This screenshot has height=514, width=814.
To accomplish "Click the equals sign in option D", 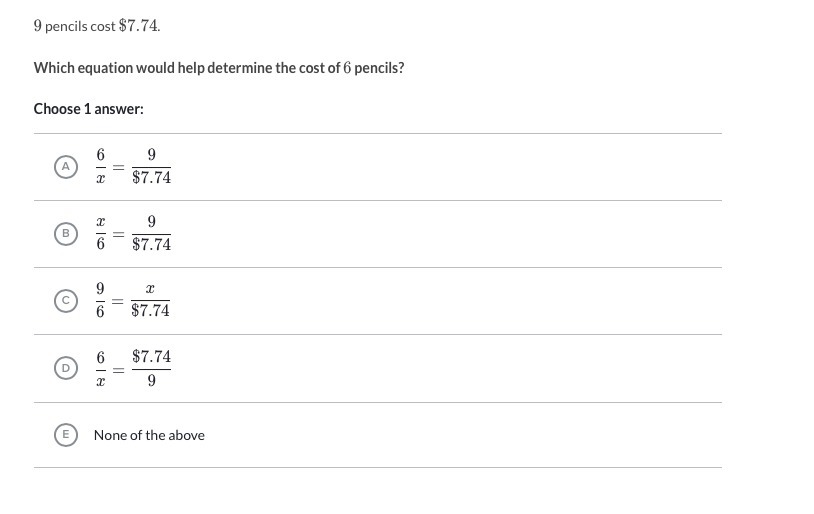I will tap(118, 369).
